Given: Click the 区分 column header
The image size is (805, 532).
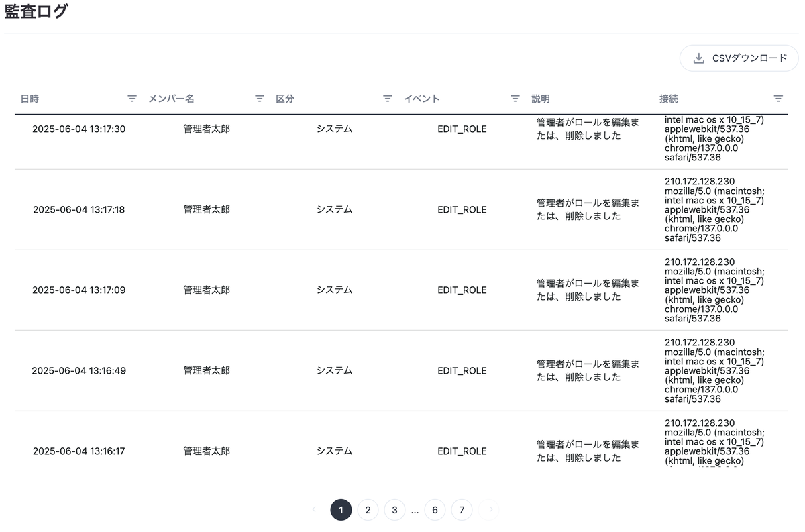Looking at the screenshot, I should pos(285,99).
